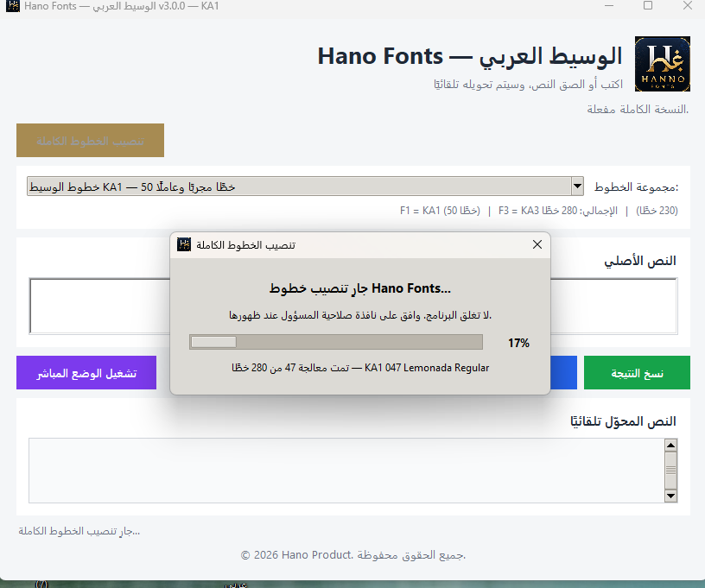Click the Hano Fonts — الوسيط العربي heading
The width and height of the screenshot is (705, 588).
(x=470, y=57)
